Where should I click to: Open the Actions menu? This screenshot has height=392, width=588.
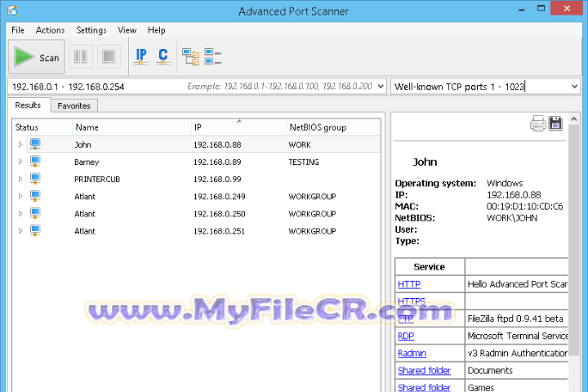50,30
